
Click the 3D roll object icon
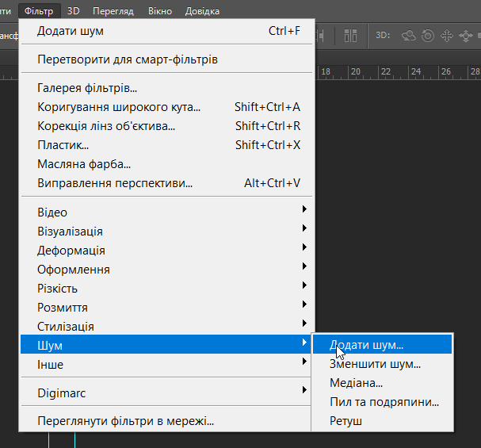click(428, 36)
